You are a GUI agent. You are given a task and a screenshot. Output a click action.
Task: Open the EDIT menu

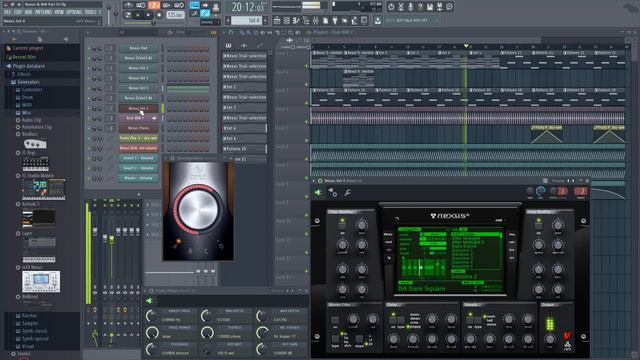pyautogui.click(x=18, y=12)
